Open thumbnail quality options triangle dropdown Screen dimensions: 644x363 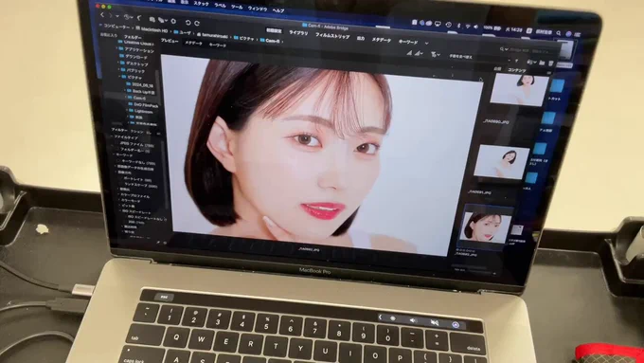[x=419, y=53]
